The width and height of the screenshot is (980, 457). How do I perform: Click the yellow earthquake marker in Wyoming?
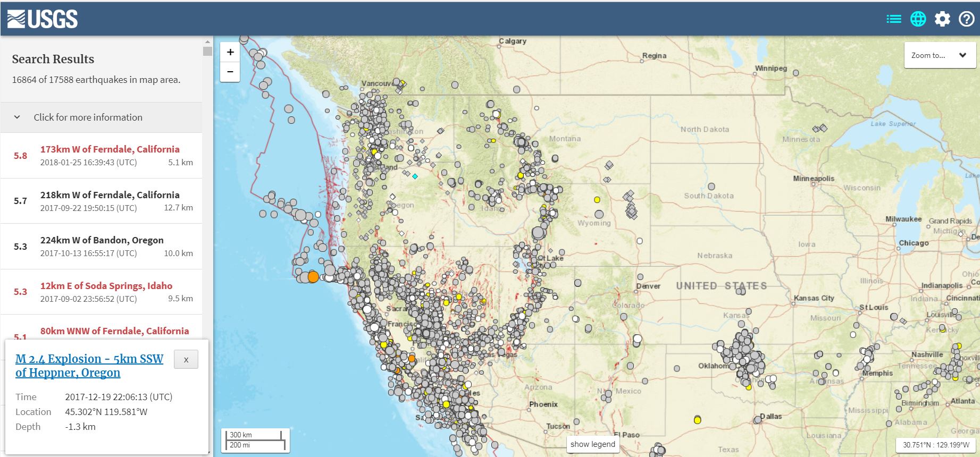pos(597,200)
